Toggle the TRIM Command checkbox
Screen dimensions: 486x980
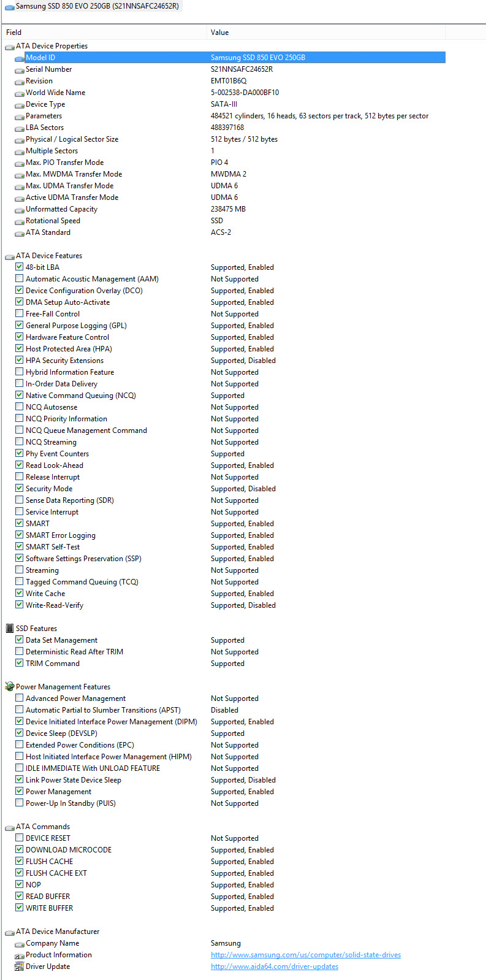pos(20,663)
